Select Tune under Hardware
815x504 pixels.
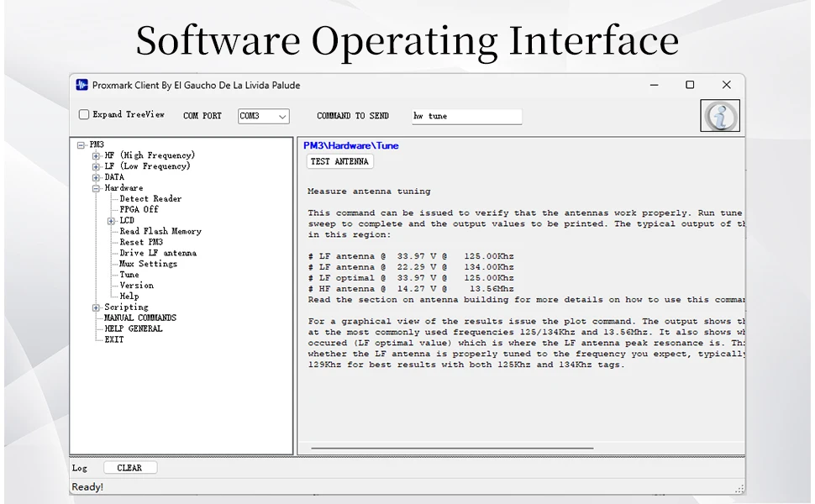click(129, 275)
